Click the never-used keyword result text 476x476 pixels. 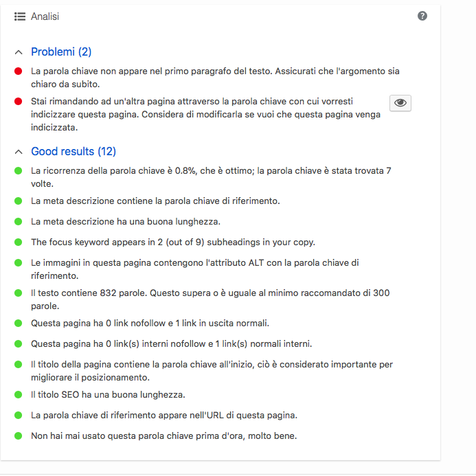(164, 435)
